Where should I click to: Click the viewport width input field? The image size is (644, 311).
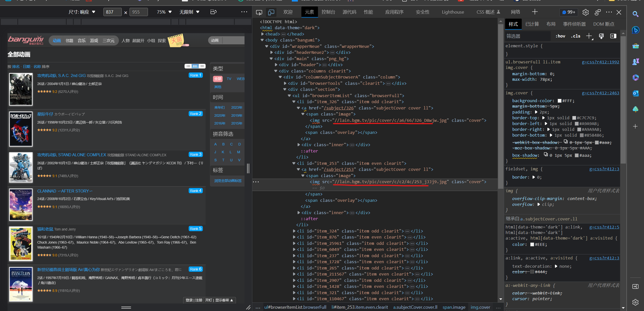(112, 12)
